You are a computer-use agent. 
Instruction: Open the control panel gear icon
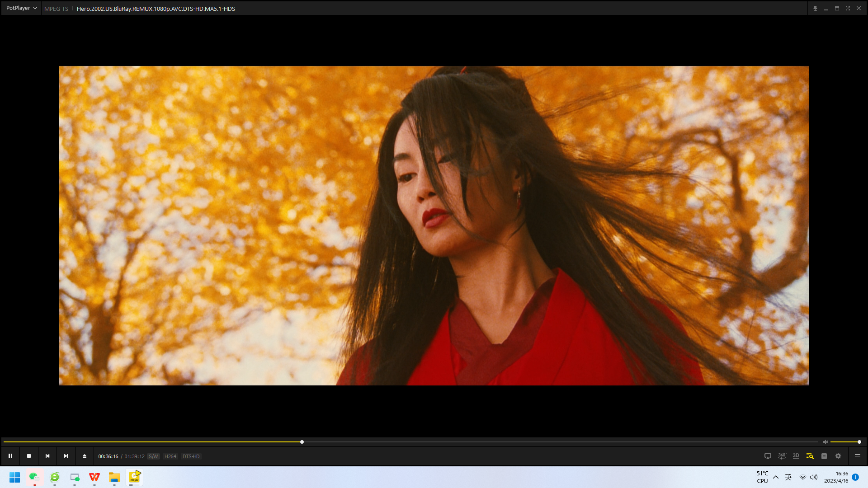(x=838, y=456)
